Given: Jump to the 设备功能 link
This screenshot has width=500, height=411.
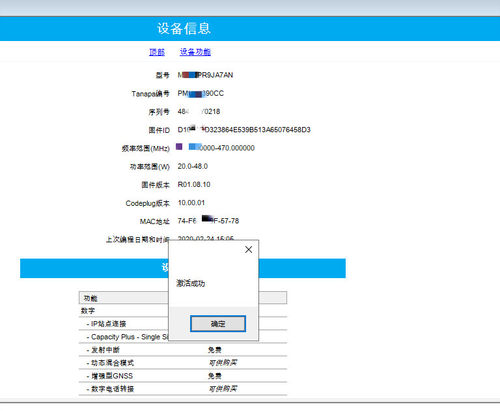Looking at the screenshot, I should tap(195, 52).
